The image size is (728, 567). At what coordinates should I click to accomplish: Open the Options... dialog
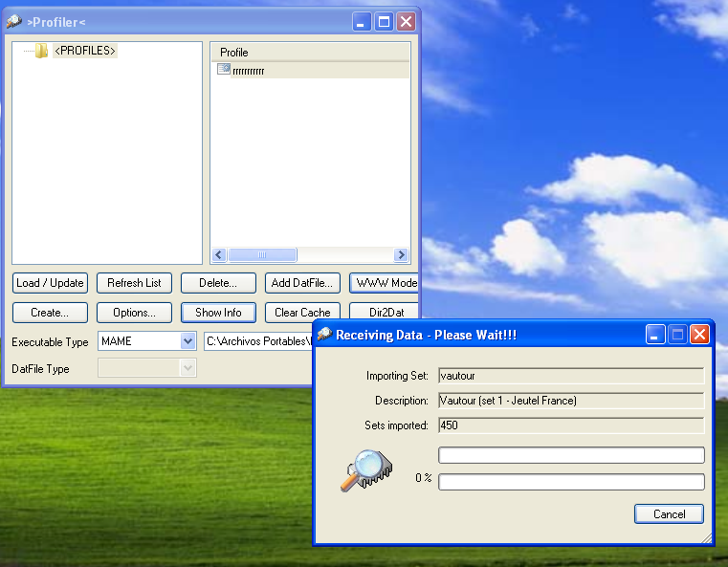[134, 313]
